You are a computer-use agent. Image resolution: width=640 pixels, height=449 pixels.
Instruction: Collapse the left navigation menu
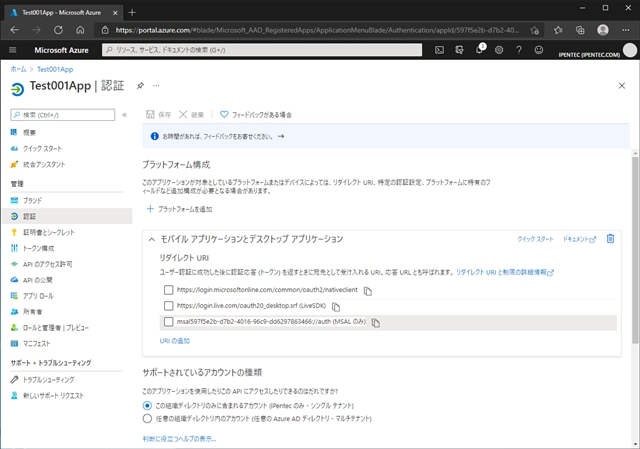coord(124,115)
